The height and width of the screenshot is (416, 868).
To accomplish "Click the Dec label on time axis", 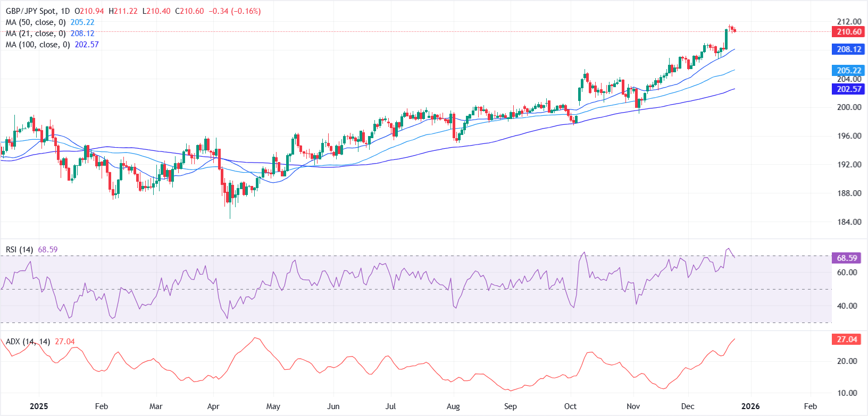I will click(x=688, y=406).
